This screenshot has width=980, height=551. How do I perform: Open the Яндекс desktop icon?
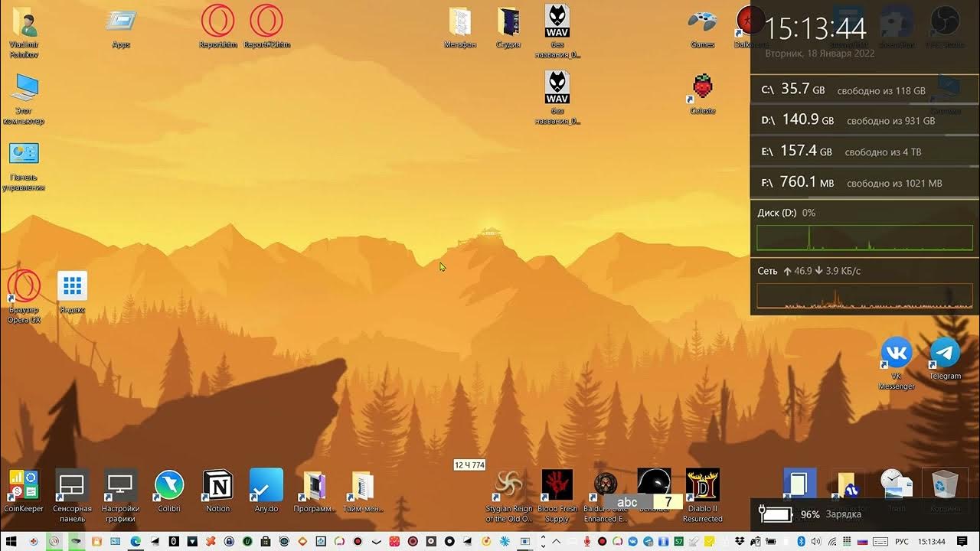72,292
